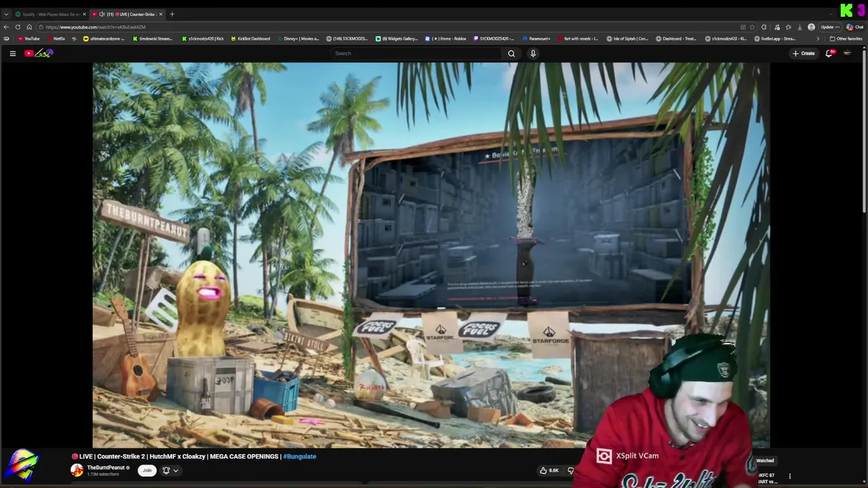Open Copilot Chat in the browser toolbar
The height and width of the screenshot is (488, 868).
(854, 27)
